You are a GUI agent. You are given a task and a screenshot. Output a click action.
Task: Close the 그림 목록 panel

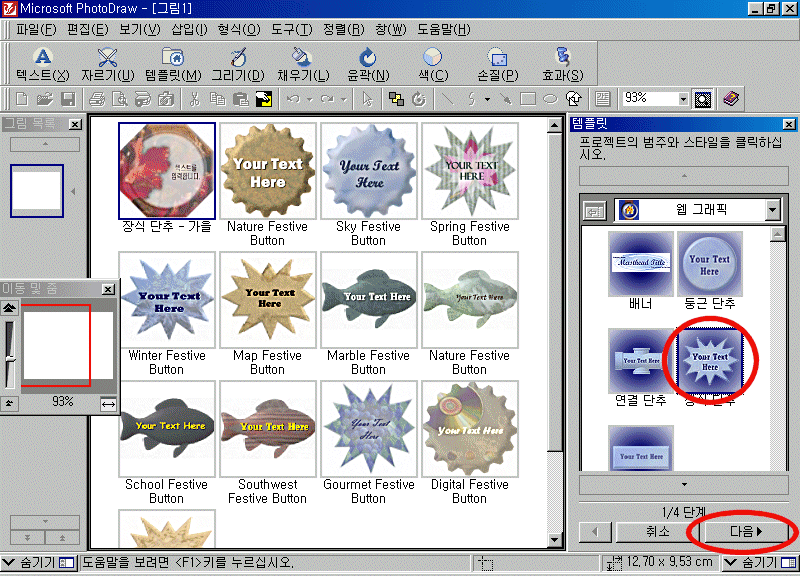(75, 124)
